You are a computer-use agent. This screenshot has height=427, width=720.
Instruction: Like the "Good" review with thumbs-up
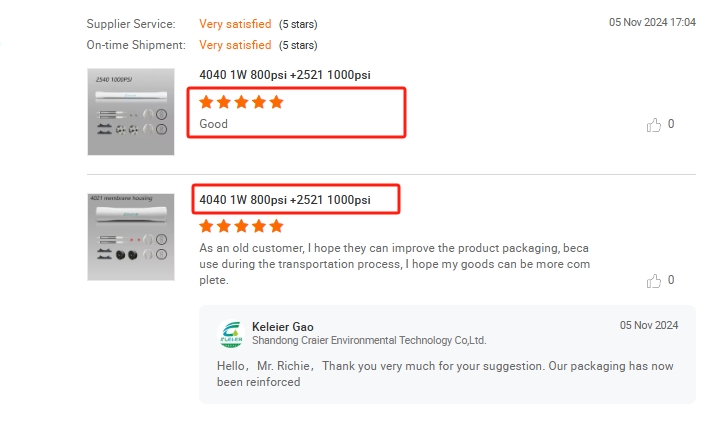(655, 125)
